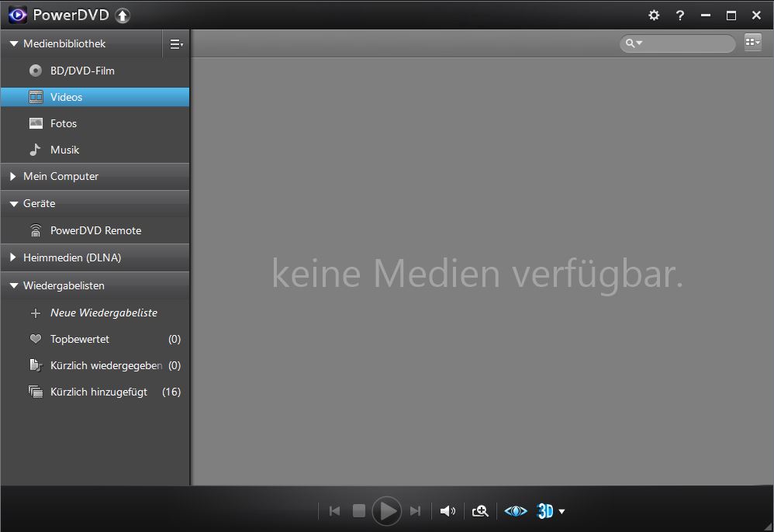Image resolution: width=774 pixels, height=532 pixels.
Task: Collapse the Medienbibliothek section
Action: (x=14, y=44)
